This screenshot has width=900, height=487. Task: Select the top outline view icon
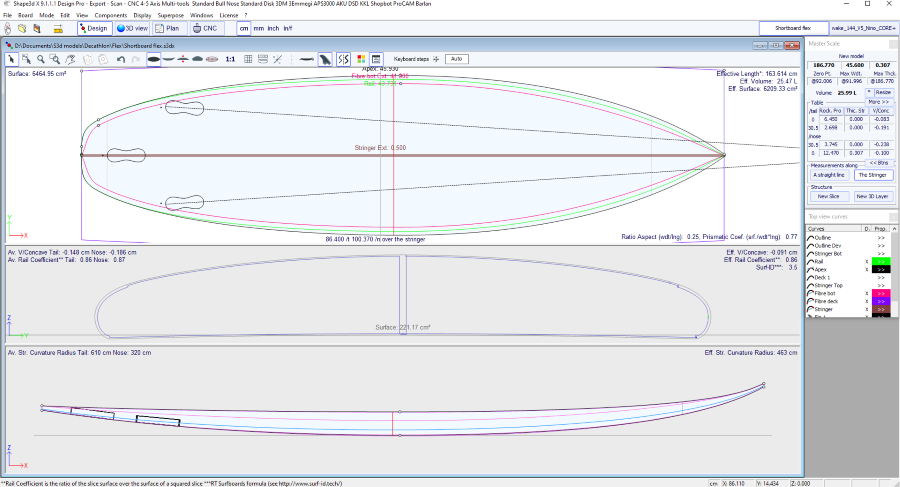153,60
